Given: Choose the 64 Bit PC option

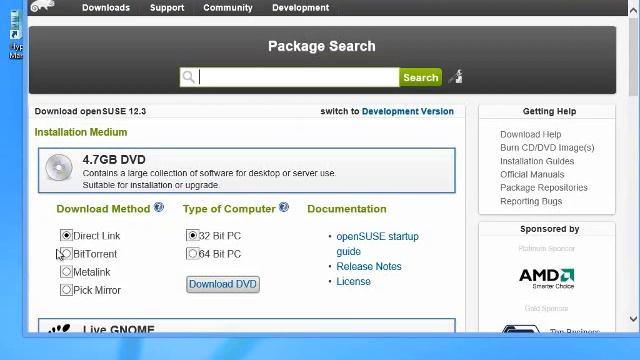Looking at the screenshot, I should pyautogui.click(x=192, y=253).
